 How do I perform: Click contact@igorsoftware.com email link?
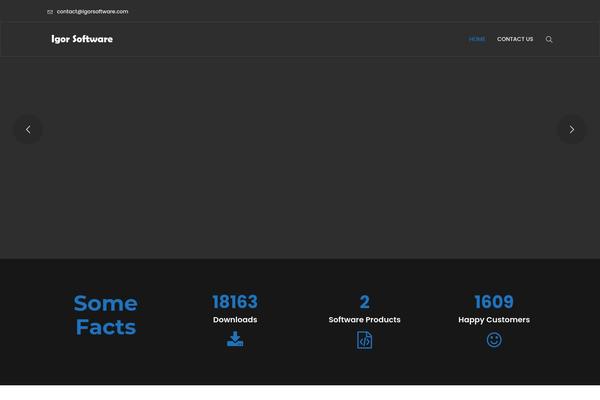point(92,12)
